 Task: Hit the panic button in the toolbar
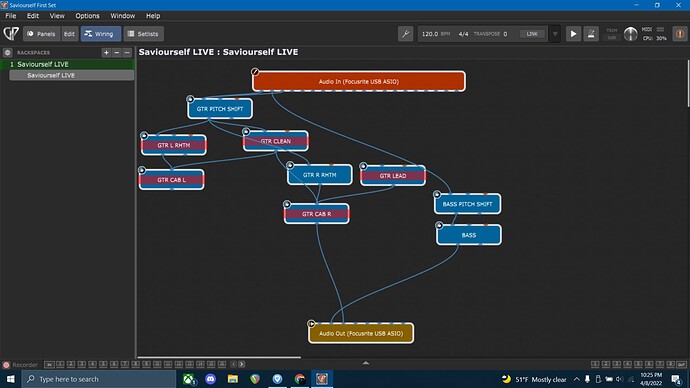click(x=679, y=34)
